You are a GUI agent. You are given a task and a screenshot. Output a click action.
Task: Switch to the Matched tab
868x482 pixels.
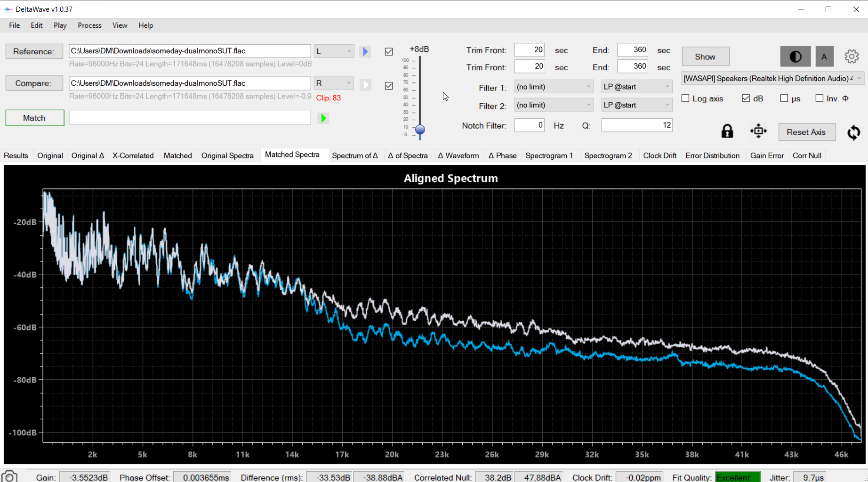178,155
